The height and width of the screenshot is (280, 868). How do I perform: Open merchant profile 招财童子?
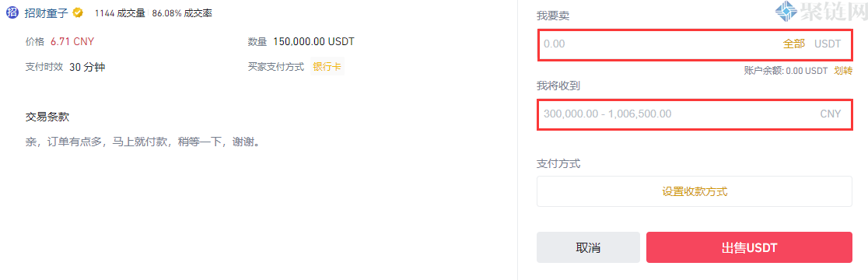click(47, 12)
